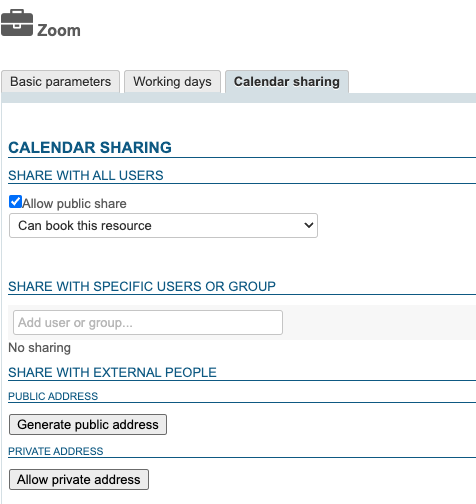476x504 pixels.
Task: Uncheck the Allow public share checkbox
Action: pos(15,202)
